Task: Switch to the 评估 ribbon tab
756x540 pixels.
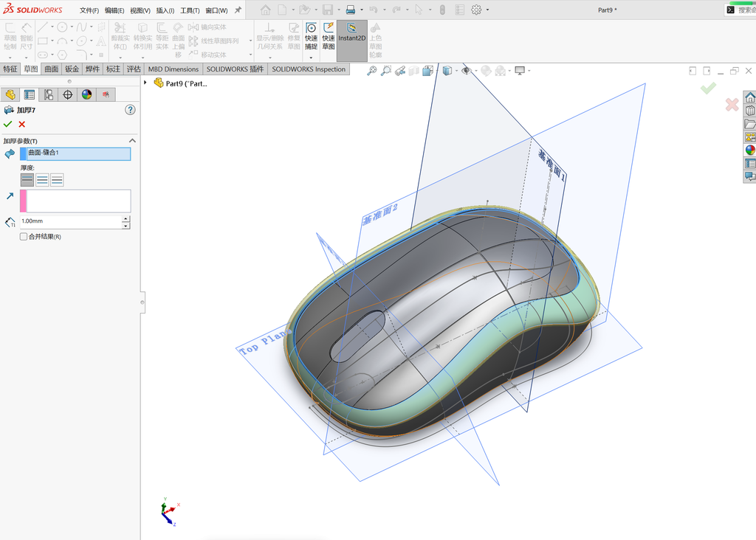Action: tap(134, 69)
